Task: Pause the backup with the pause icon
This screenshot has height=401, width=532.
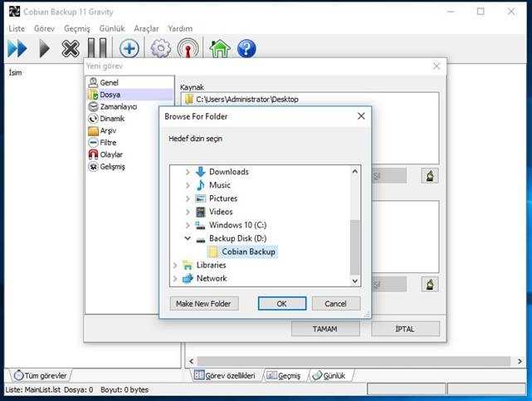Action: pos(97,48)
